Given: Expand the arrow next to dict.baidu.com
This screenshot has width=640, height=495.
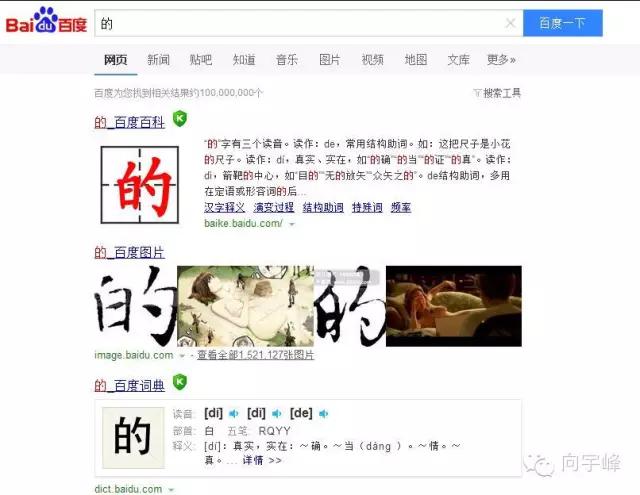Looking at the screenshot, I should 171,490.
